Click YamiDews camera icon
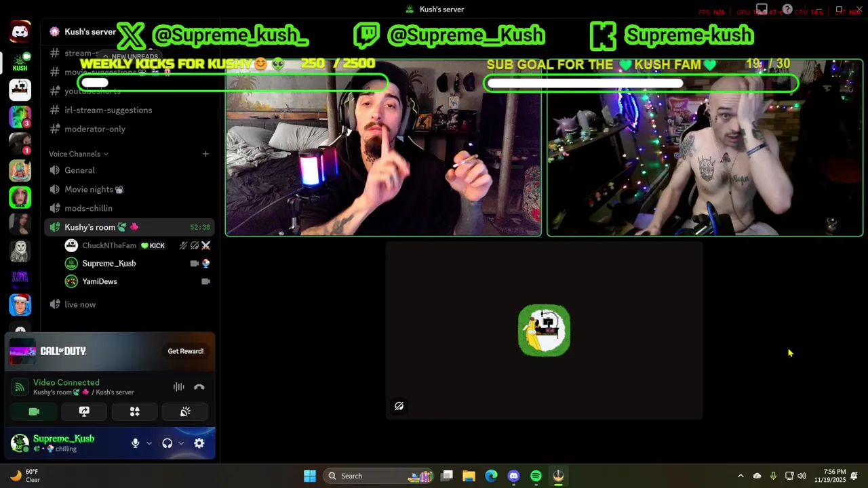868x488 pixels. [x=205, y=281]
